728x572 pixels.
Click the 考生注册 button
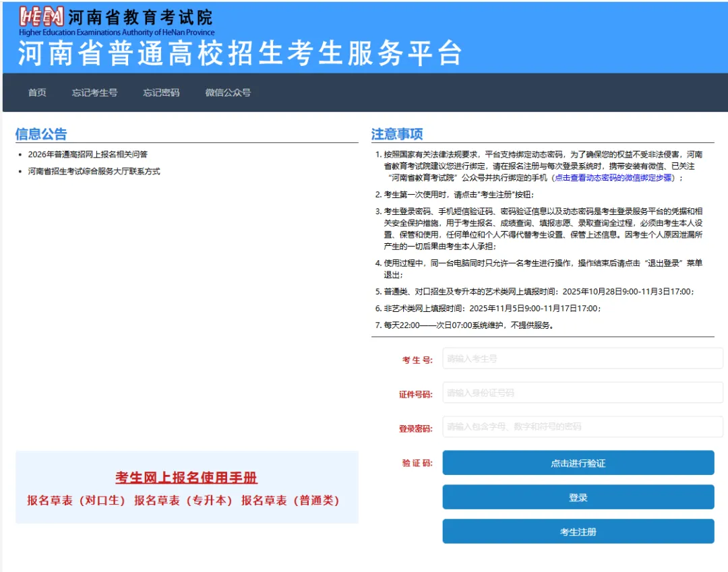pyautogui.click(x=578, y=532)
